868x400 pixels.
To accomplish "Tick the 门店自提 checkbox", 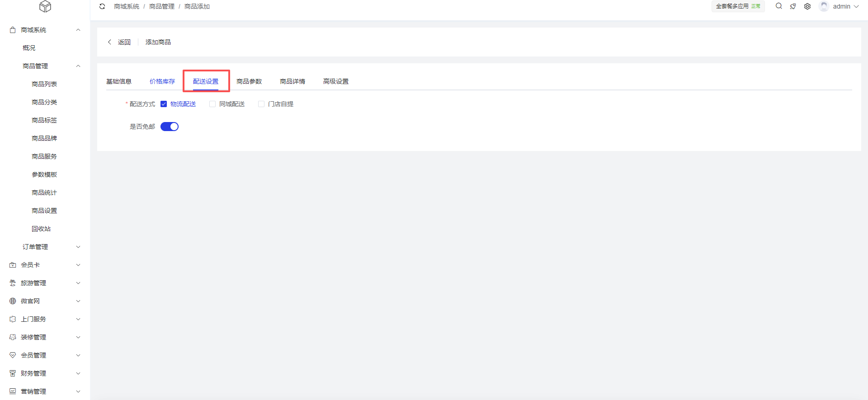I will 261,104.
